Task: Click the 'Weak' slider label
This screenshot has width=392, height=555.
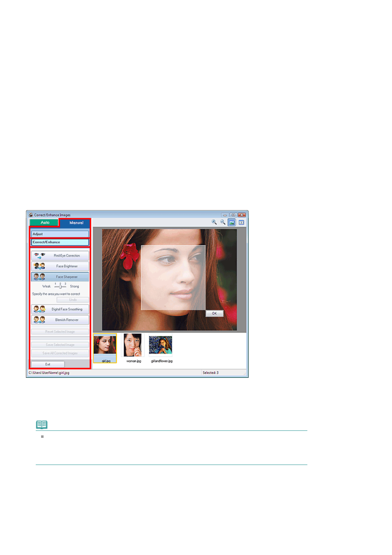Action: click(x=46, y=286)
